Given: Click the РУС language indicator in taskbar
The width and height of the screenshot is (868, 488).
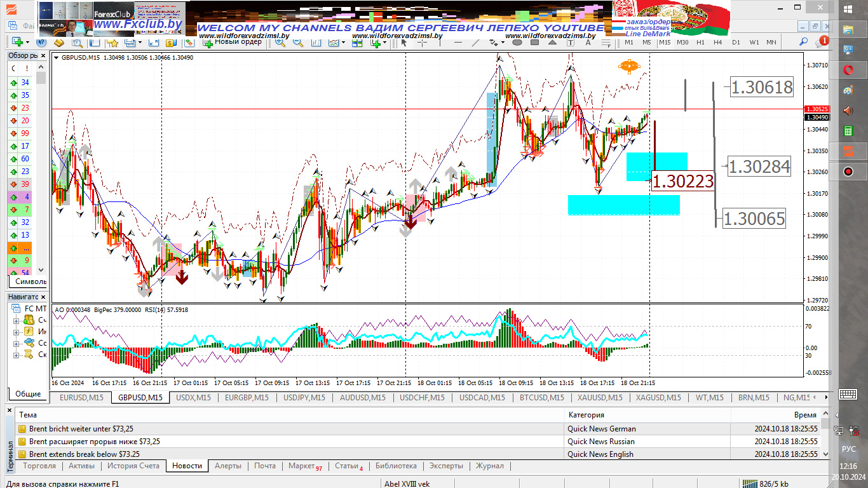Looking at the screenshot, I should [x=848, y=449].
